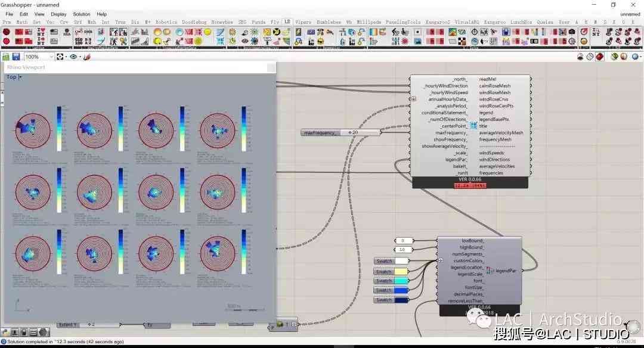Image resolution: width=644 pixels, height=348 pixels.
Task: Click the cyan Swatch color
Action: [x=401, y=281]
